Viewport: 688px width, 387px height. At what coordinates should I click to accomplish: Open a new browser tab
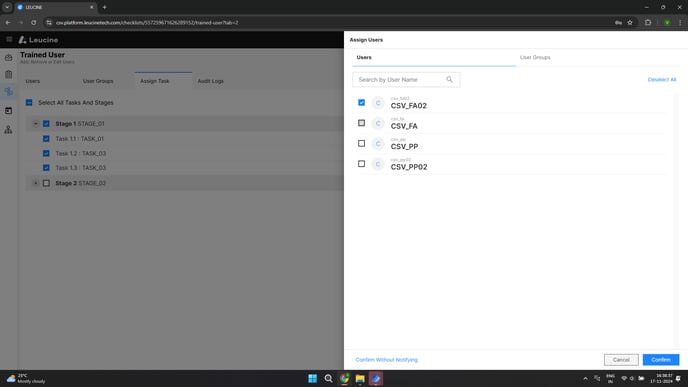(x=104, y=7)
